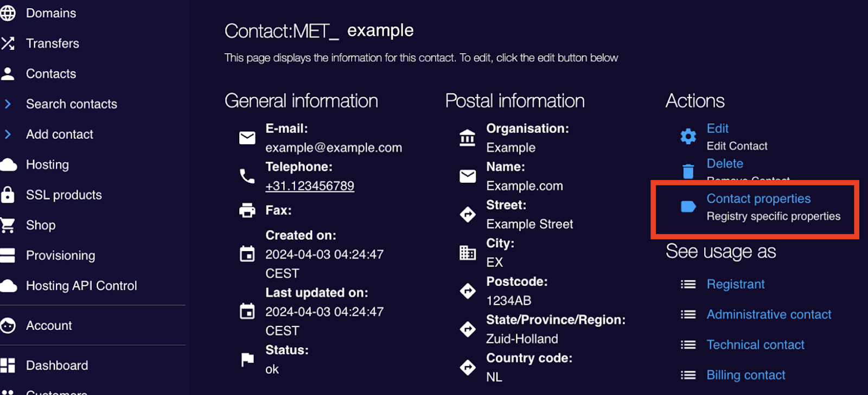Click the Transfers shuffle icon
Image resolution: width=868 pixels, height=395 pixels.
coord(8,43)
